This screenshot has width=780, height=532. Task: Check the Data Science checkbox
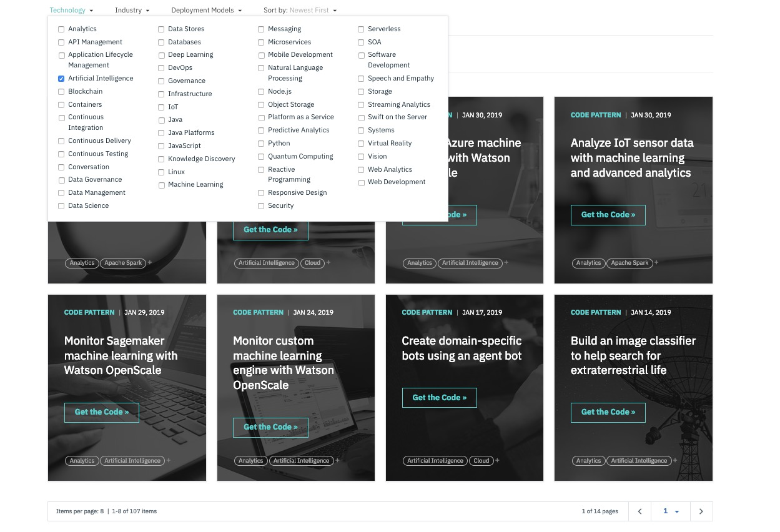tap(61, 206)
